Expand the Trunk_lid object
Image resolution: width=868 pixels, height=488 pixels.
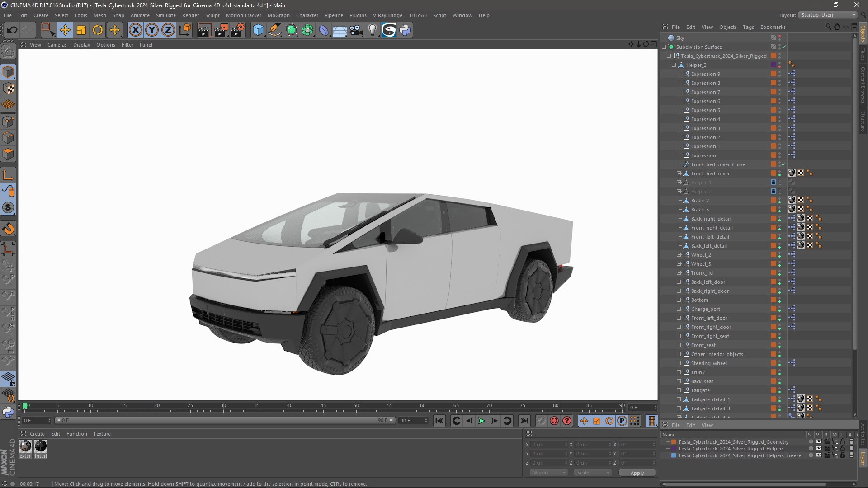[x=679, y=273]
